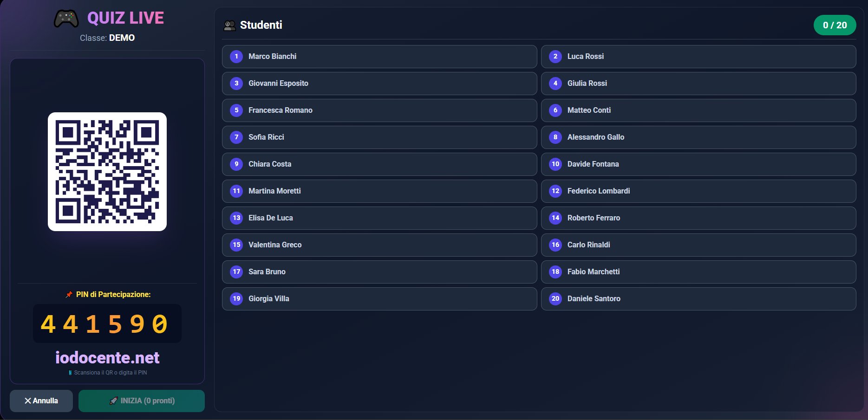Click the 'Classe: DEMO' label
868x420 pixels.
click(x=107, y=38)
